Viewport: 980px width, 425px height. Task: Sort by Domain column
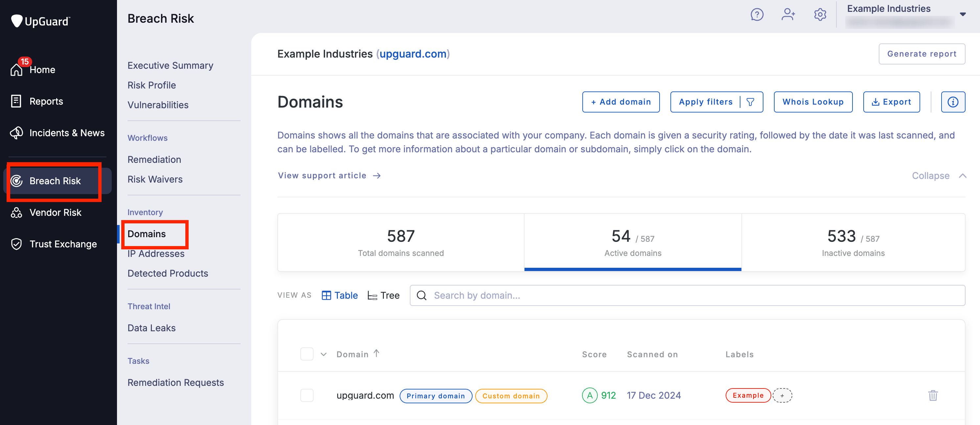(358, 354)
